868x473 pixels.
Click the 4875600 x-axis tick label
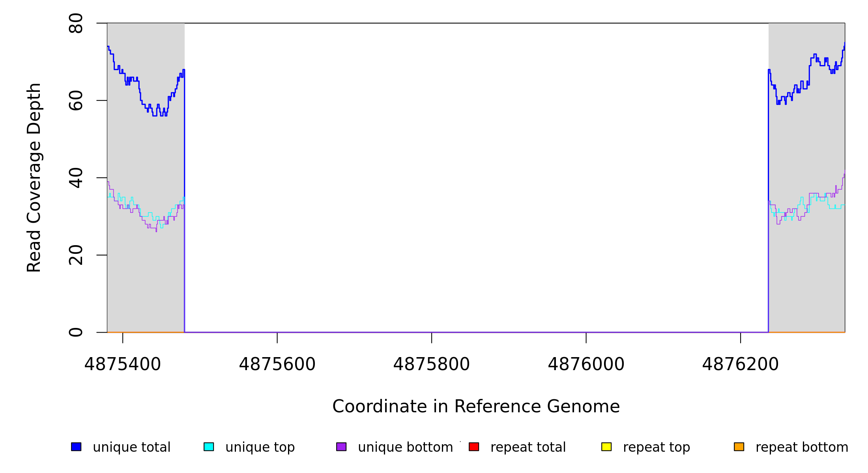coord(277,364)
